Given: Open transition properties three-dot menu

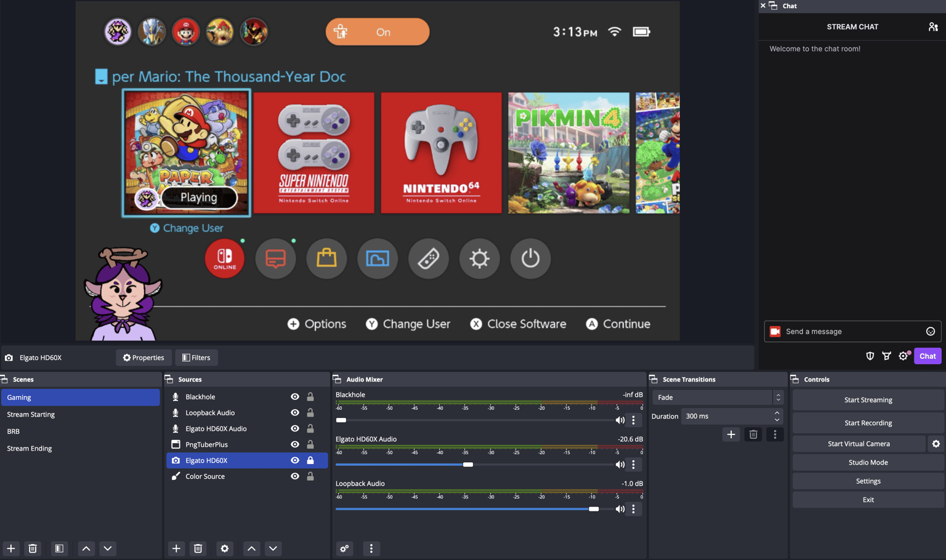Looking at the screenshot, I should 775,434.
